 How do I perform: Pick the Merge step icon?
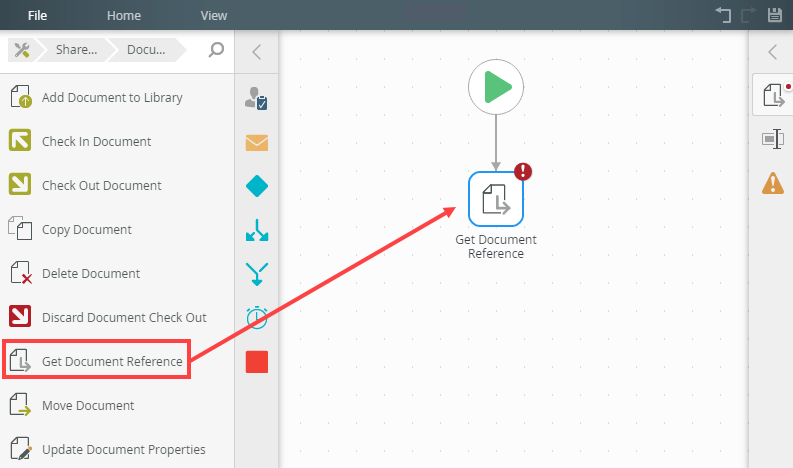point(257,274)
